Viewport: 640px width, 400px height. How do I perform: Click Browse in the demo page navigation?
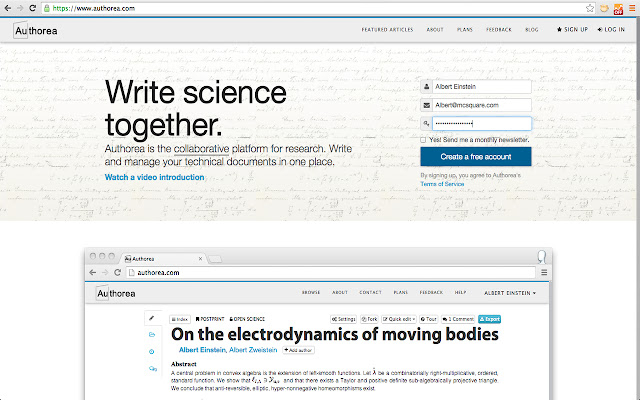[311, 293]
